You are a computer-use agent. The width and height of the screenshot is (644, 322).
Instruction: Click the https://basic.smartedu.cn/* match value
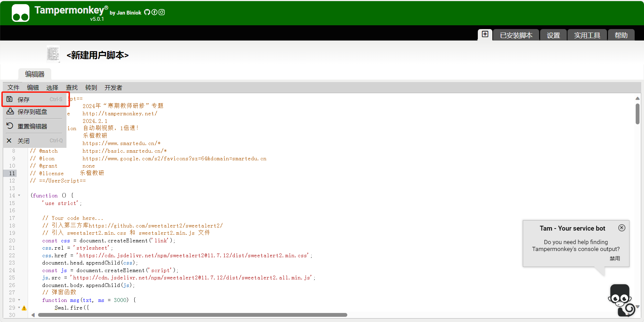[x=125, y=151]
